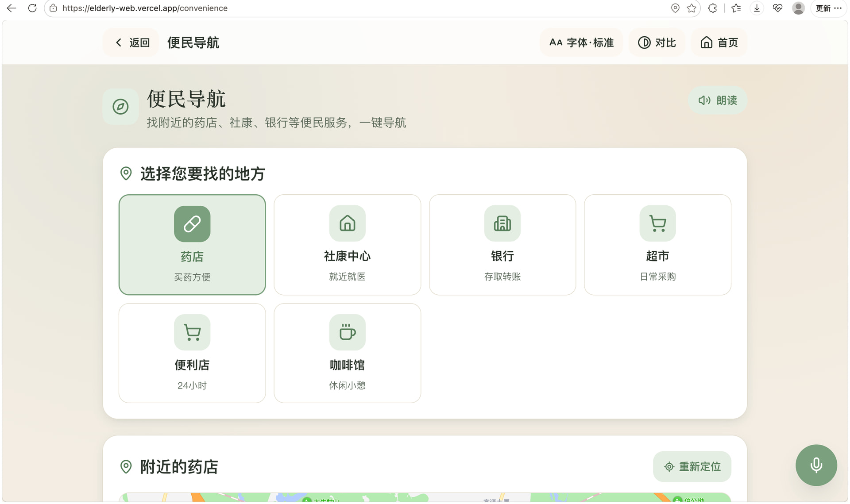850x504 pixels.
Task: Click the 社康中心 card title
Action: coord(348,256)
